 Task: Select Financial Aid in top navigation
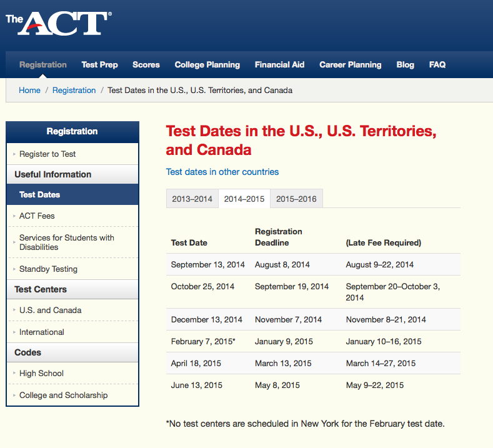pyautogui.click(x=279, y=65)
